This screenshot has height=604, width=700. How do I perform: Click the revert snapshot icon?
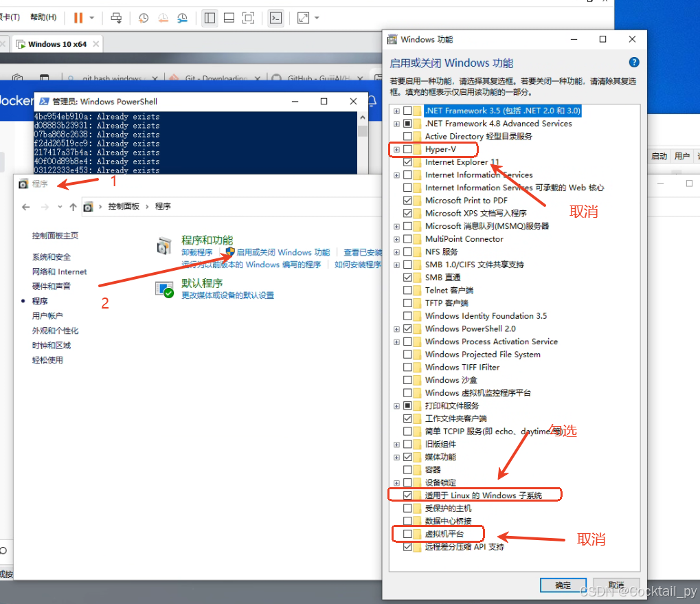pyautogui.click(x=163, y=18)
